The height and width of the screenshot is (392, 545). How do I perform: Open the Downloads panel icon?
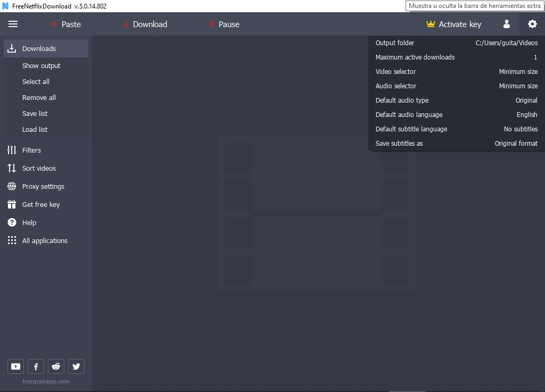[x=12, y=48]
